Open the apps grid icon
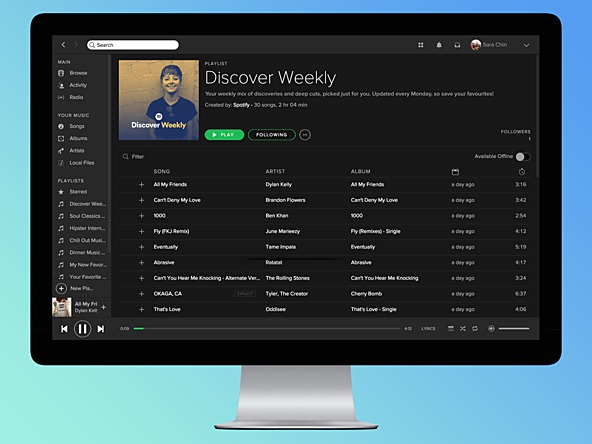592x444 pixels. point(421,45)
